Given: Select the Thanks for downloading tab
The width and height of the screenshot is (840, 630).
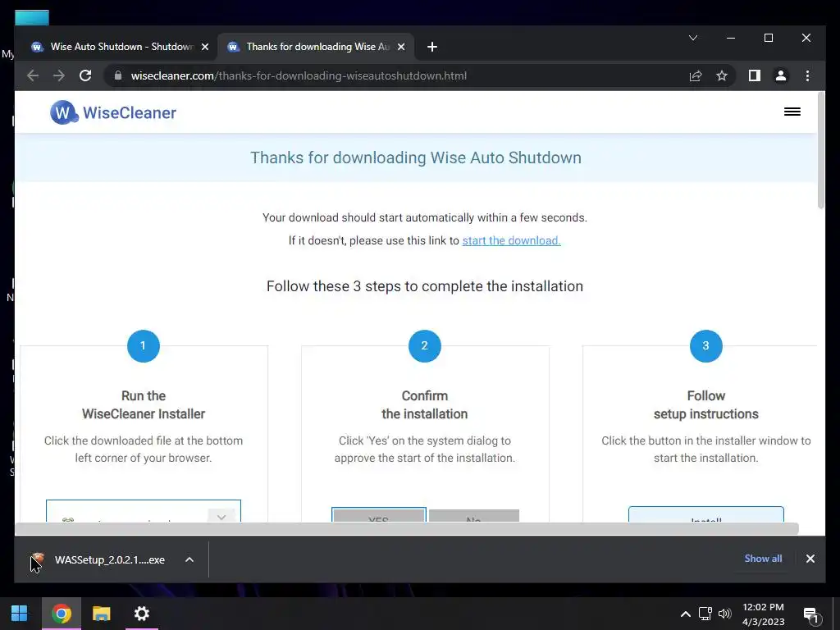Looking at the screenshot, I should pos(315,47).
